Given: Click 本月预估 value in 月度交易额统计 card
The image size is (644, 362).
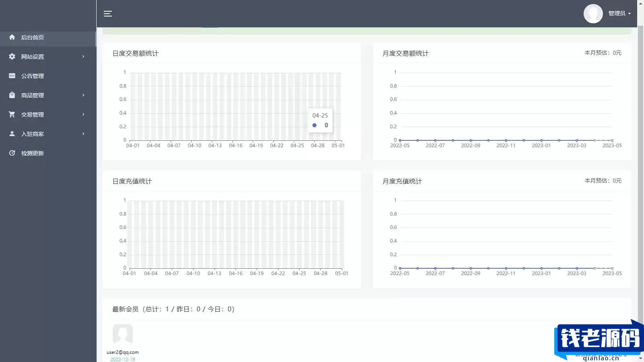Looking at the screenshot, I should click(603, 53).
